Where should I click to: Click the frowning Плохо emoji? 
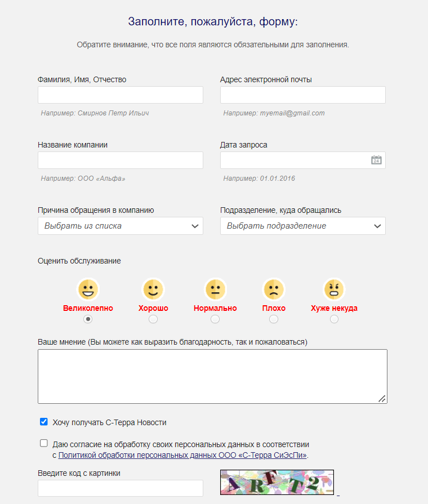(274, 289)
